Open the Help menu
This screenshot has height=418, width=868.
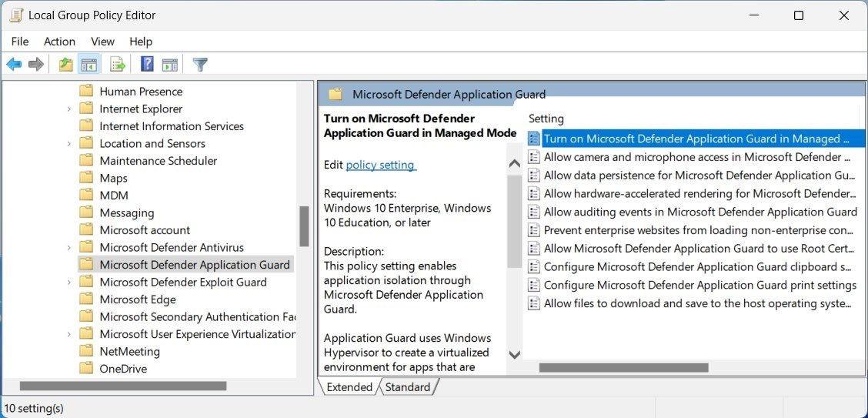tap(141, 42)
